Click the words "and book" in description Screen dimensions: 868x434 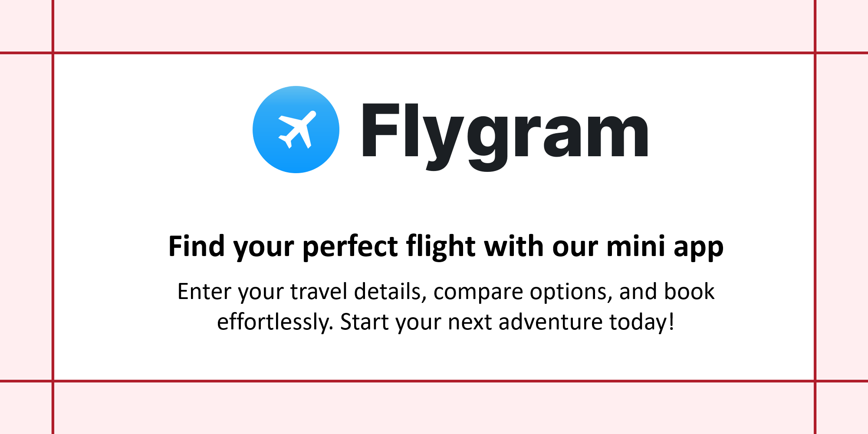tap(667, 292)
